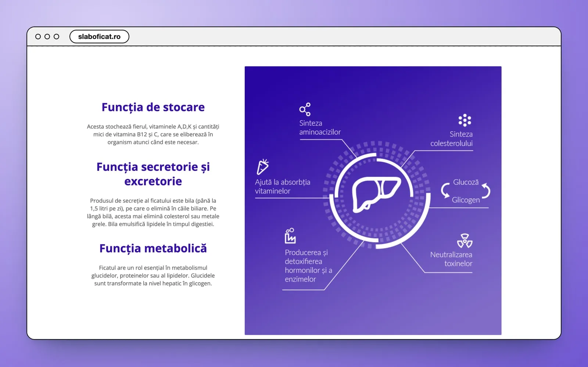Viewport: 588px width, 367px height.
Task: Click the right glucose-glycogen cycle arrow
Action: pos(486,190)
